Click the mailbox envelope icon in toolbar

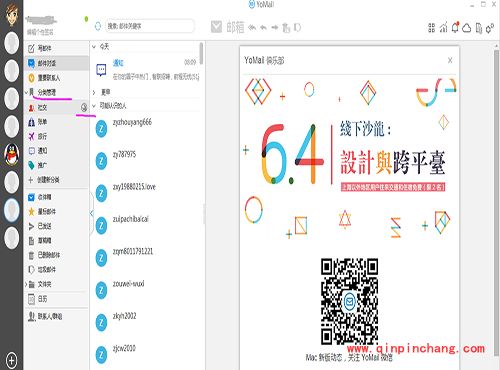pyautogui.click(x=216, y=27)
